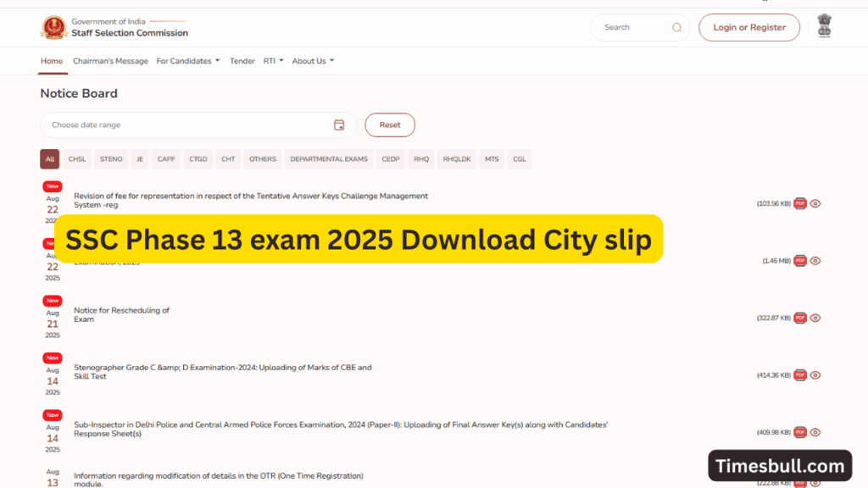This screenshot has width=868, height=488.
Task: Open PDF icon for Revision of fee notice
Action: coord(799,203)
